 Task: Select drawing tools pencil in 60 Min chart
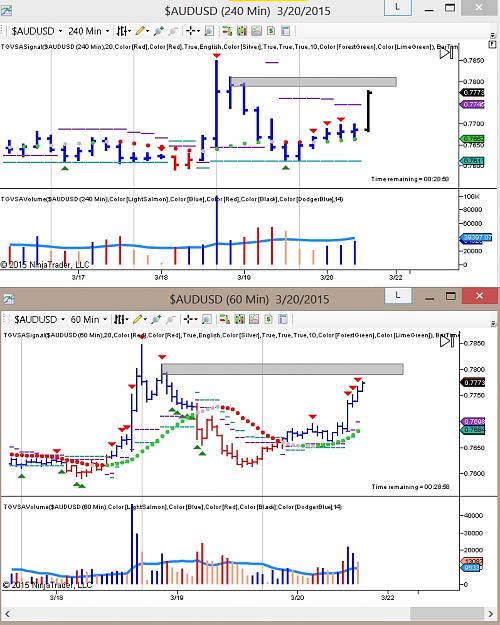(137, 319)
